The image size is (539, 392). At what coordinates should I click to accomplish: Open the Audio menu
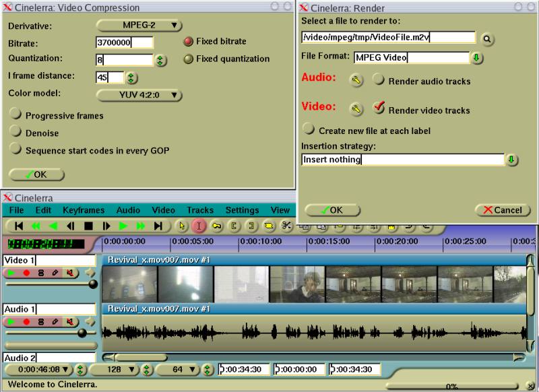128,210
